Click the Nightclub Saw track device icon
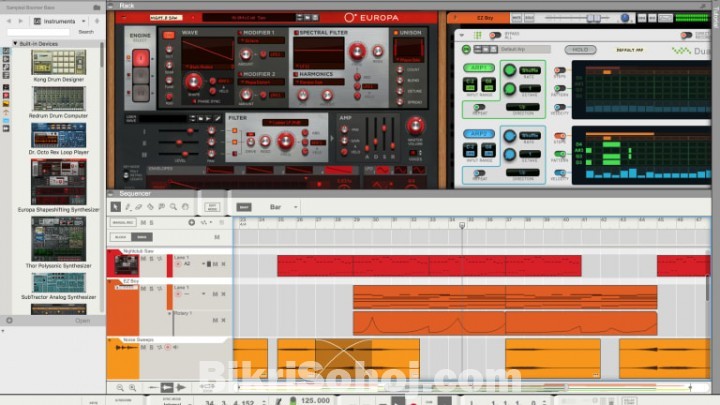The image size is (720, 405). coord(126,265)
